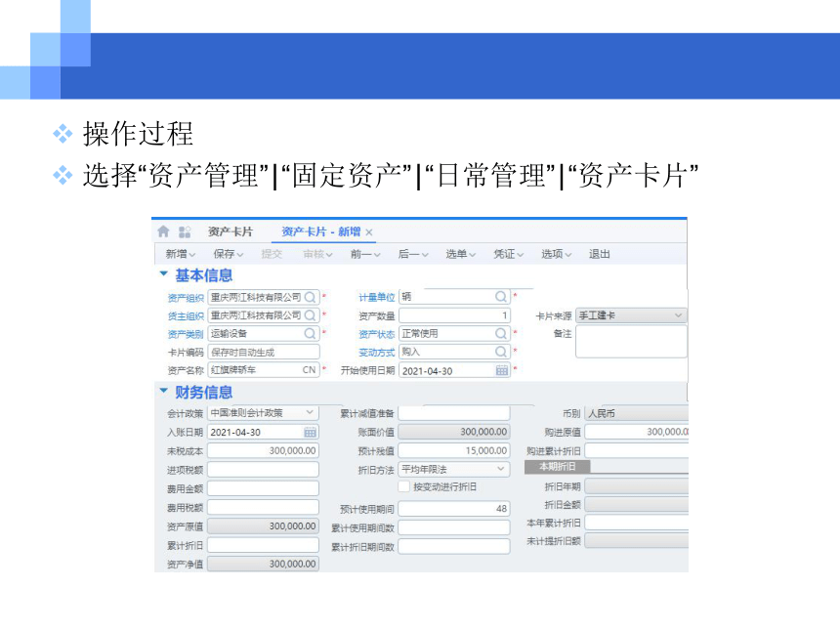This screenshot has height=630, width=840.
Task: Click the 预计使用期间 input field
Action: pos(454,508)
